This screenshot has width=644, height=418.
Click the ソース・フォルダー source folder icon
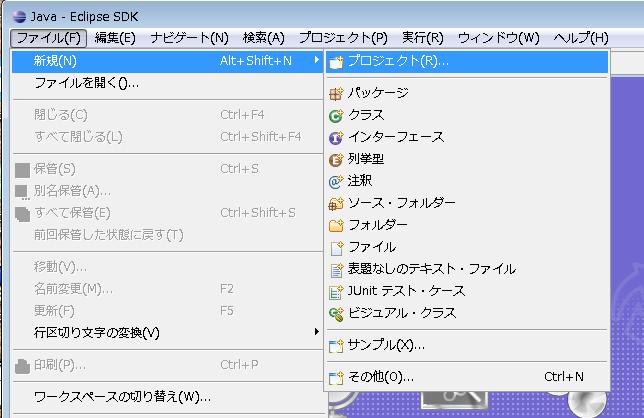tap(336, 204)
